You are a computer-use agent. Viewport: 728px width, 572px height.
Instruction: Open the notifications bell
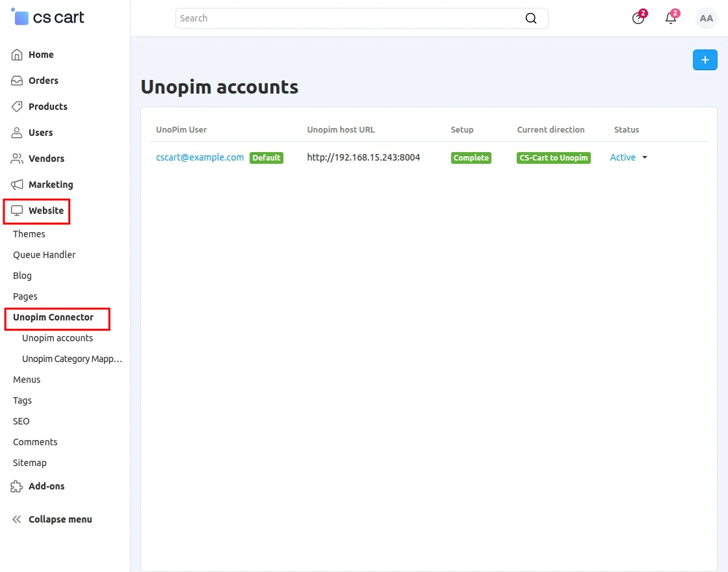pos(671,17)
